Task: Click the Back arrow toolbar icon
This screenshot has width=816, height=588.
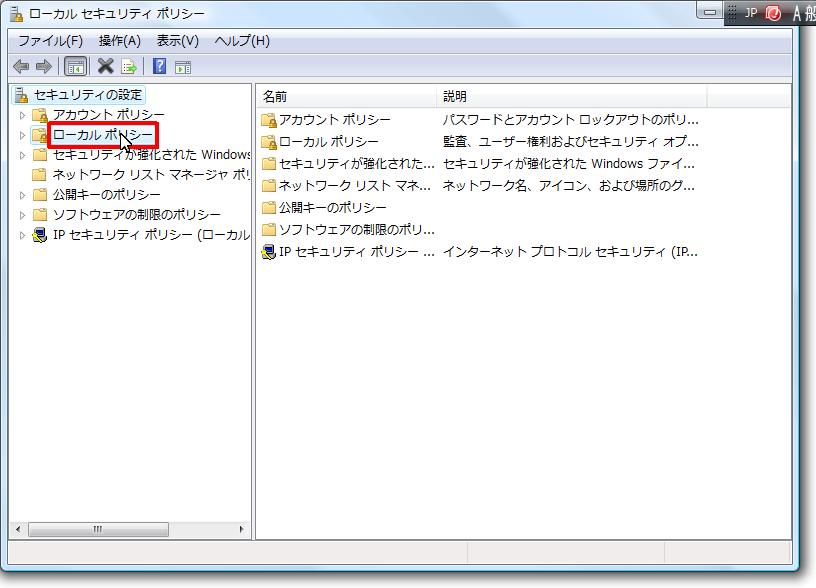Action: click(21, 67)
